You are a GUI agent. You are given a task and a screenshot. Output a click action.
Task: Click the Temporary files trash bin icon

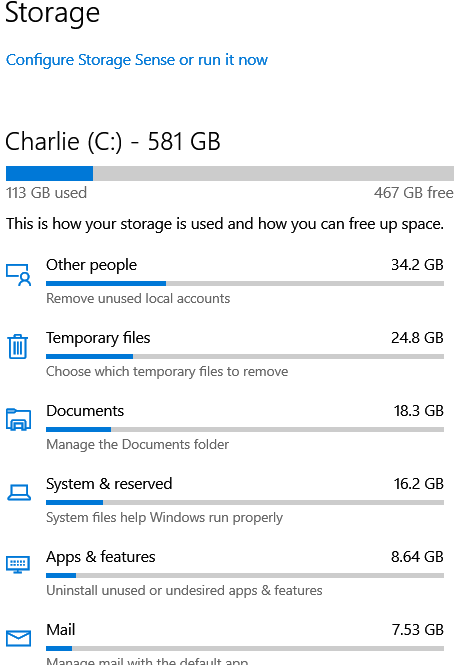(18, 346)
